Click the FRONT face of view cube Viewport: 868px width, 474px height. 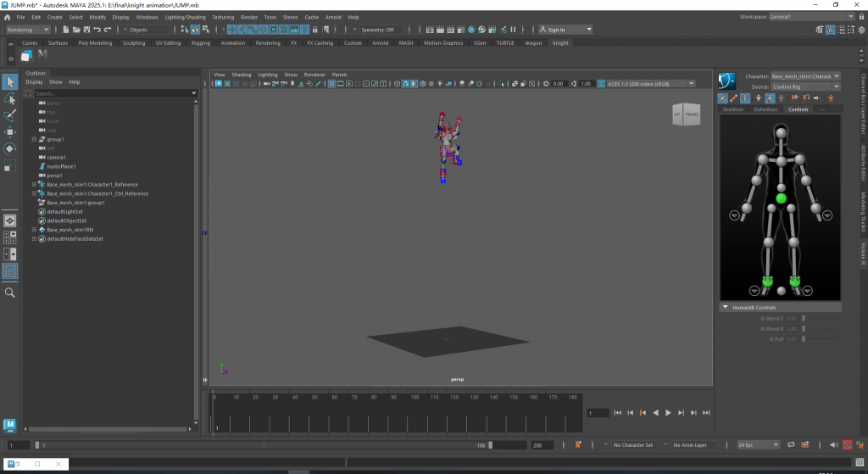coord(692,114)
